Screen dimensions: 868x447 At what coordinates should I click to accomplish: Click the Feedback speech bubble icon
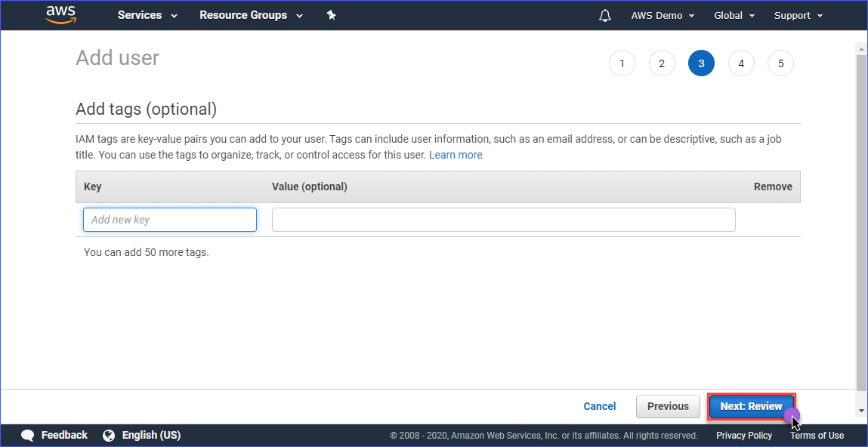click(28, 436)
